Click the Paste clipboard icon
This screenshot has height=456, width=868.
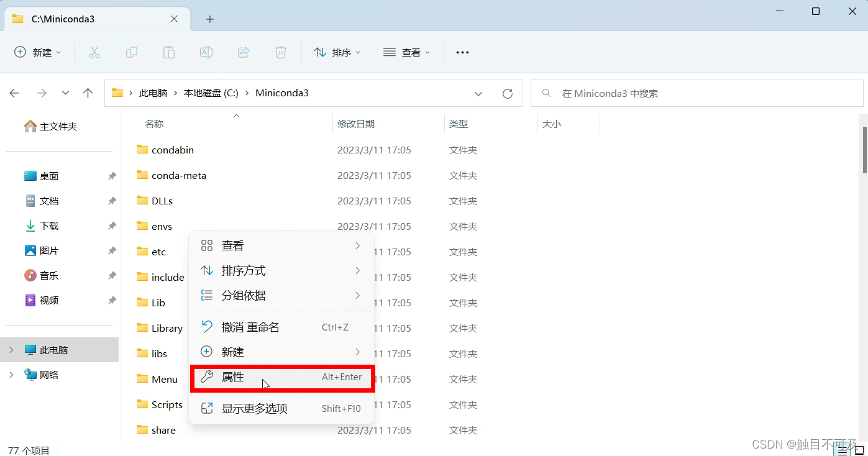(169, 53)
